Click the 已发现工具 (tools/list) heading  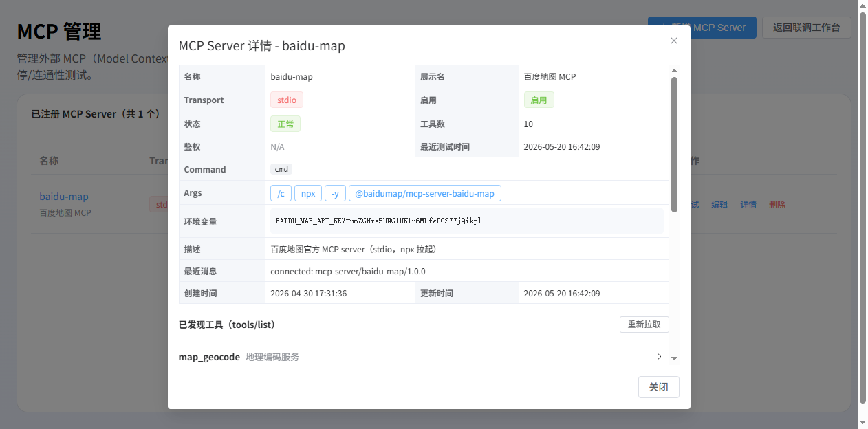[x=227, y=324]
